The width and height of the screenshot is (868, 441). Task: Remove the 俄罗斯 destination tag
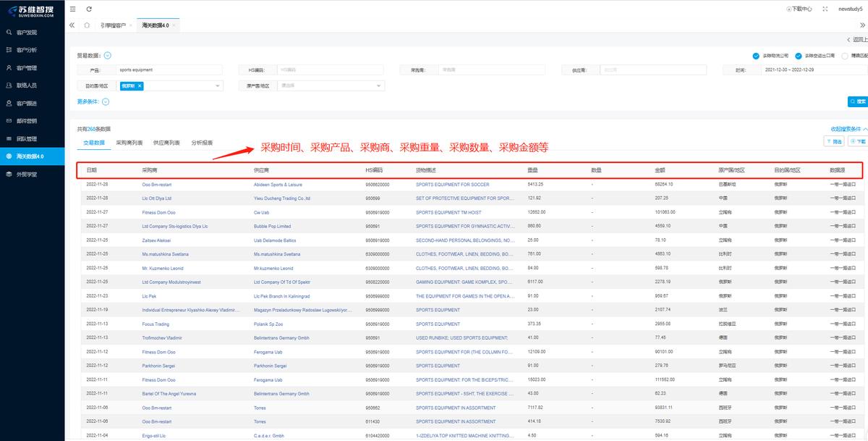coord(140,85)
